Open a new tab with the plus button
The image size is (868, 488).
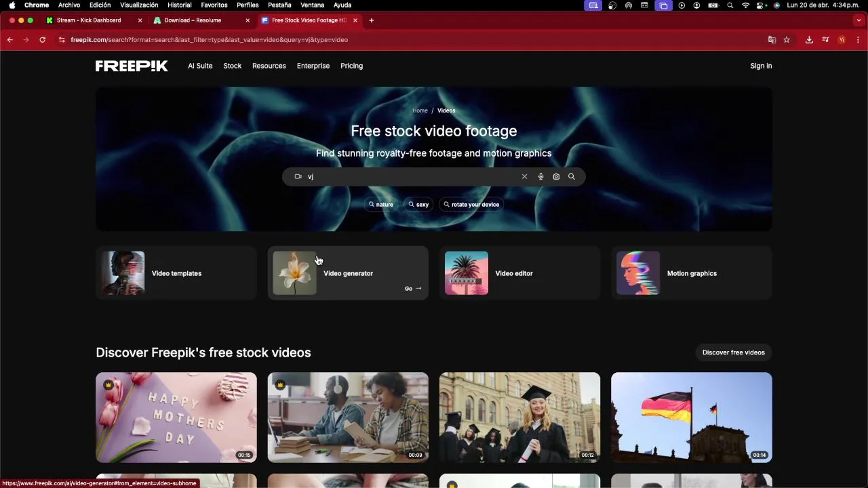pyautogui.click(x=372, y=20)
